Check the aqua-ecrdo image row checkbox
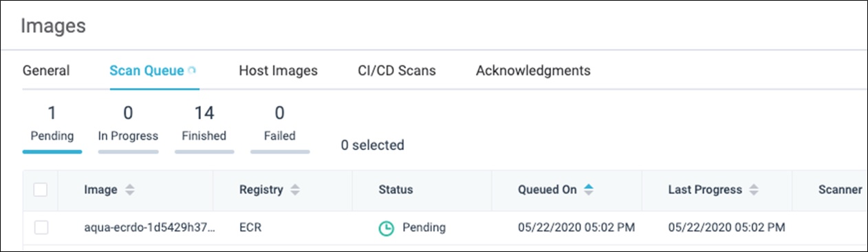The image size is (868, 252). point(41,227)
